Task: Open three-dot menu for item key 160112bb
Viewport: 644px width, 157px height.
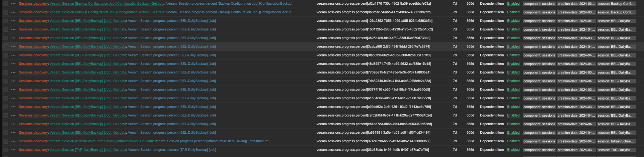Action: (x=13, y=29)
